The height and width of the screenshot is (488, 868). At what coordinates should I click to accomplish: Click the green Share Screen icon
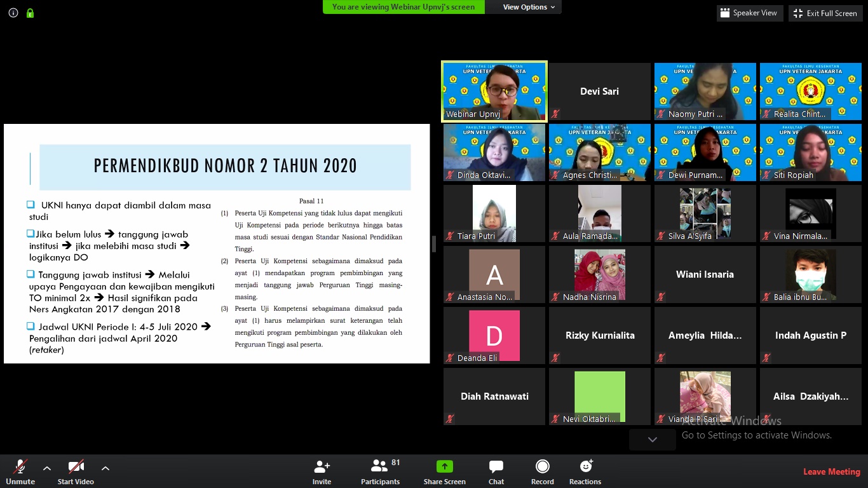point(444,467)
